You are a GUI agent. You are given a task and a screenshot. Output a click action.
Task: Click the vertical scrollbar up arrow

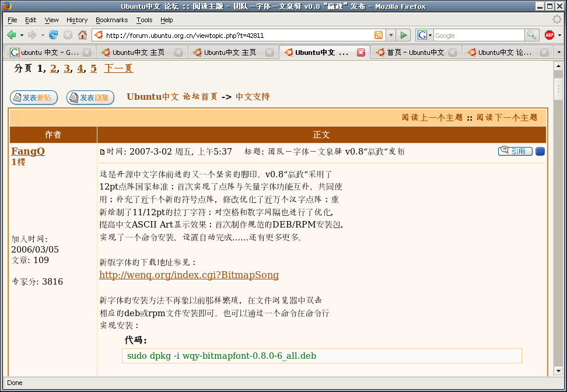(559, 66)
